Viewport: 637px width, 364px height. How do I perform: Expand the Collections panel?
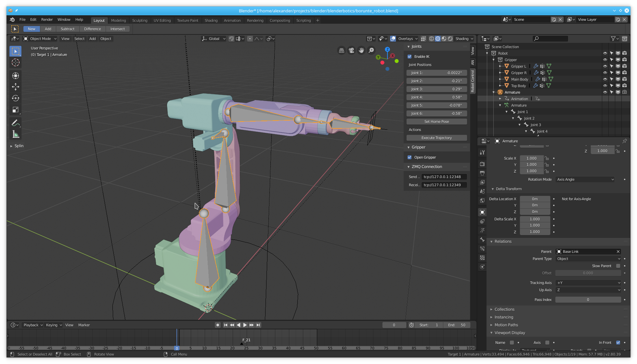click(x=504, y=309)
